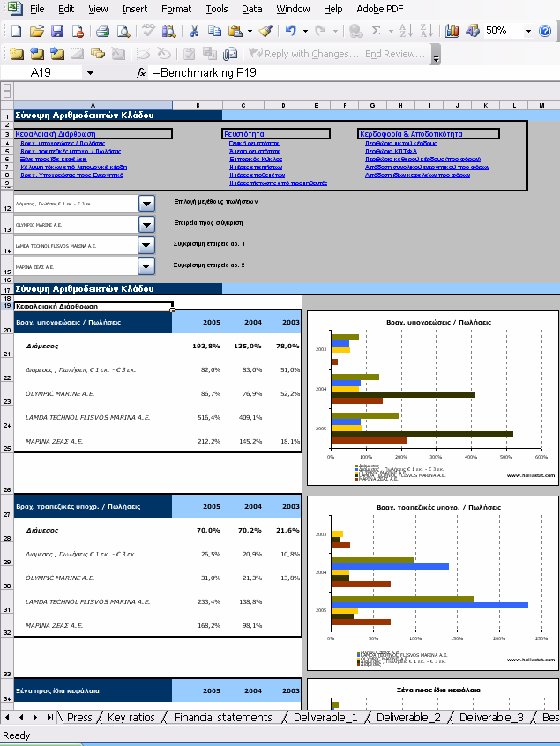Image resolution: width=560 pixels, height=746 pixels.
Task: Open dropdown for sales size selection row 12
Action: (x=146, y=204)
